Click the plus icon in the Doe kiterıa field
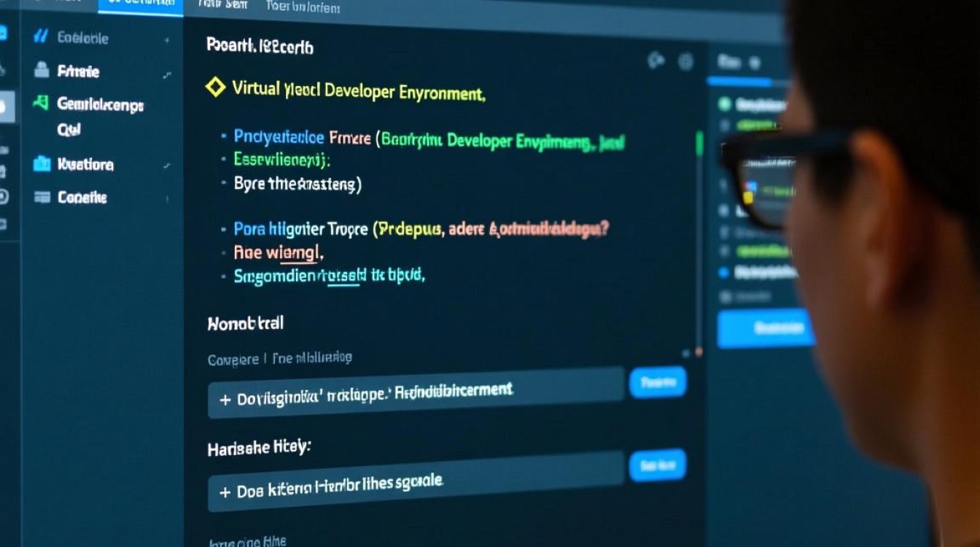The image size is (980, 547). click(225, 492)
